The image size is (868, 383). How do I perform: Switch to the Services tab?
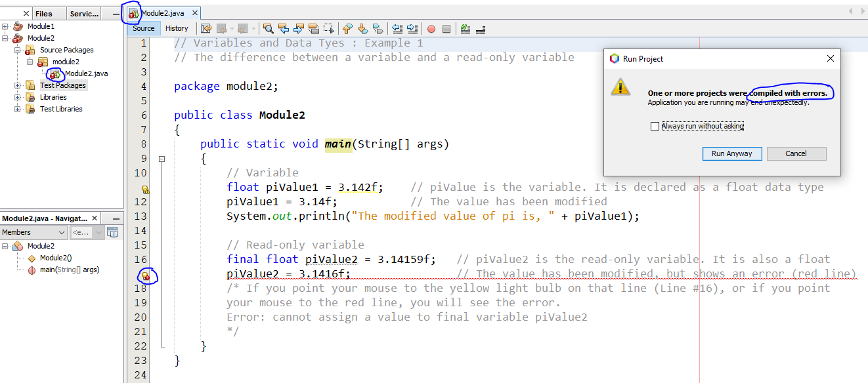84,12
